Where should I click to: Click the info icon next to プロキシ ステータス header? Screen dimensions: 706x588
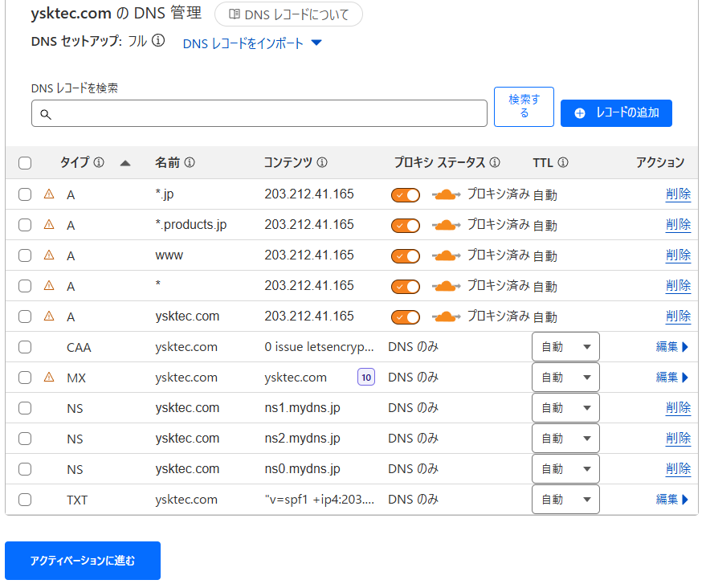495,162
